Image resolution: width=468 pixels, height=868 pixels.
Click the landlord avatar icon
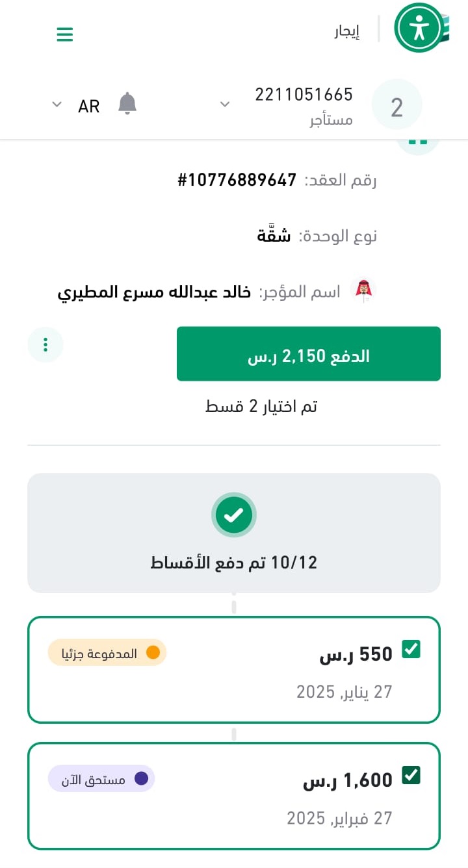point(363,290)
